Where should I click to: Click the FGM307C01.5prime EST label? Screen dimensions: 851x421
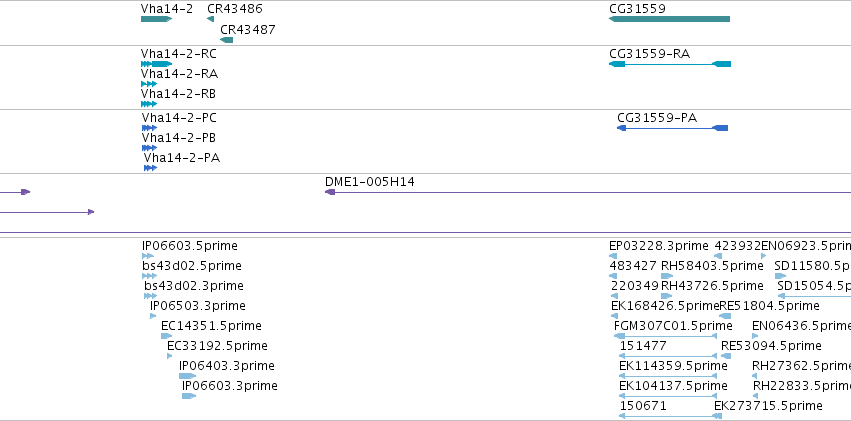click(x=674, y=326)
